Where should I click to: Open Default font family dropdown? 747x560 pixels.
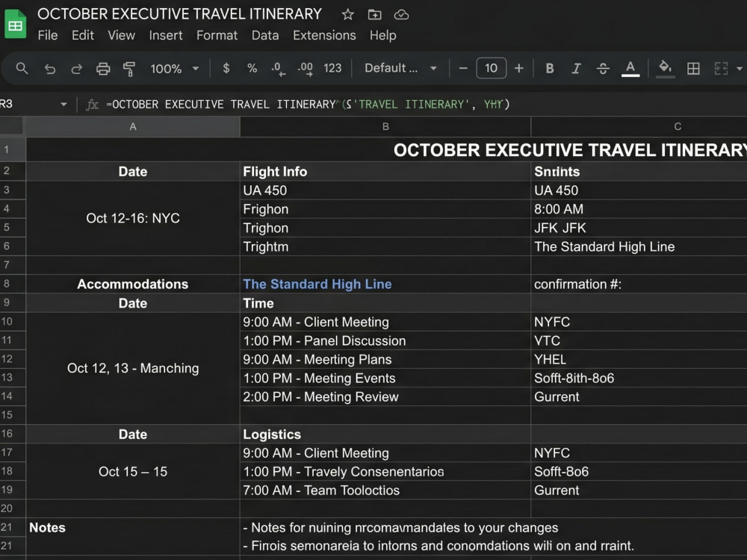click(x=400, y=68)
